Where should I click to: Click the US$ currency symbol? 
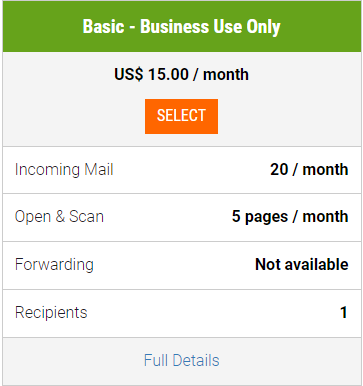point(128,74)
